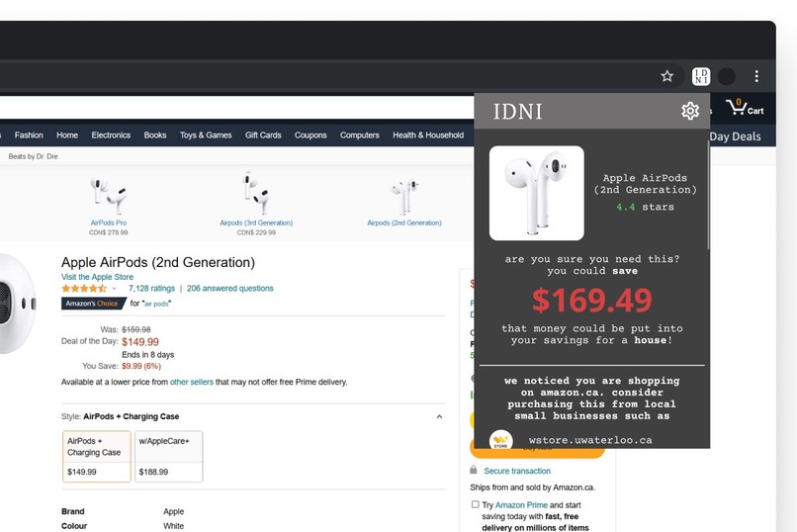Click the 4.4 stars rating in popup
Screen dimensions: 797x532
point(645,207)
